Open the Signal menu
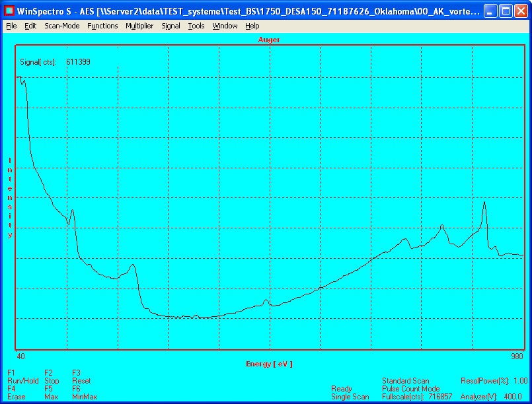Viewport: 532px width, 404px height. point(171,26)
